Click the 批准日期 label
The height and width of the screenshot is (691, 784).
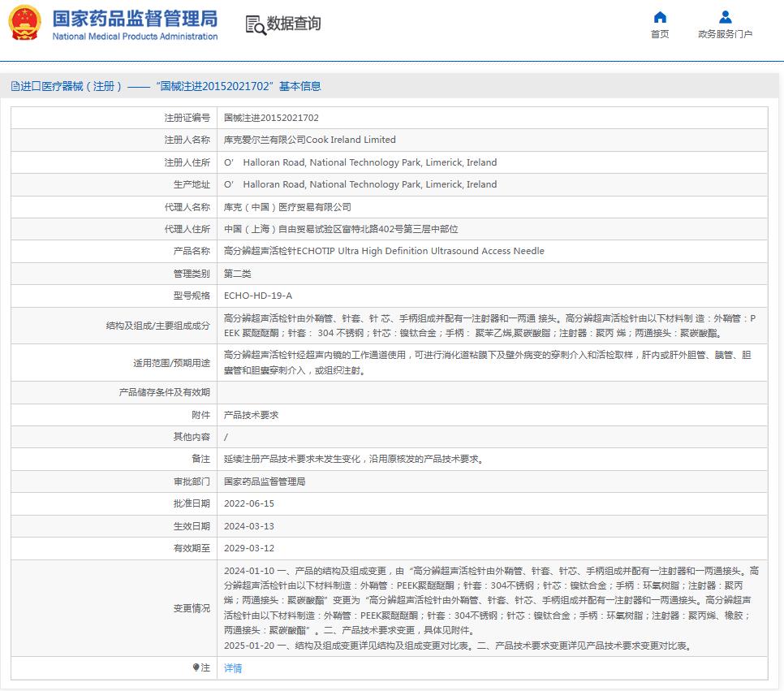(x=192, y=503)
